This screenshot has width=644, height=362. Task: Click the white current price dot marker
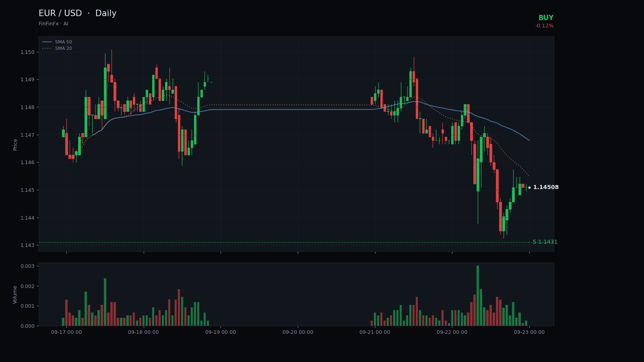click(x=529, y=187)
